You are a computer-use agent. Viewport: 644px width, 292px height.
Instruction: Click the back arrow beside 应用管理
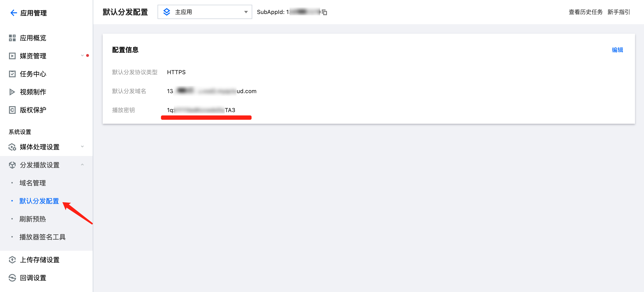13,13
